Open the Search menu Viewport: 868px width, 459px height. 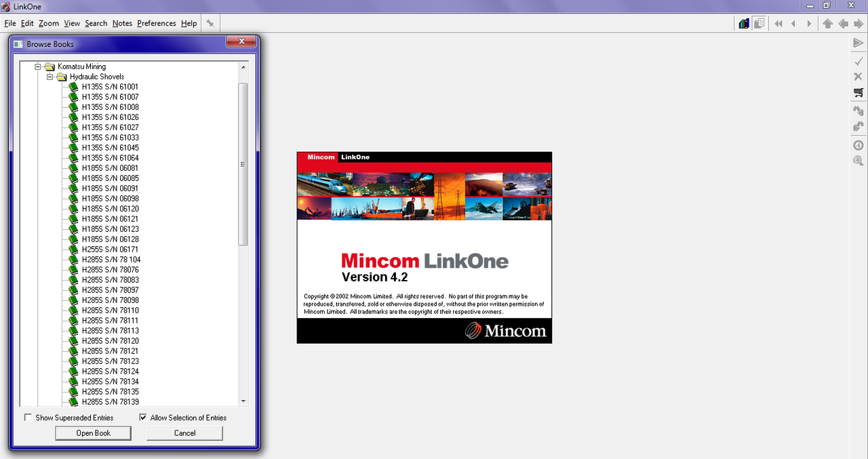pos(96,23)
